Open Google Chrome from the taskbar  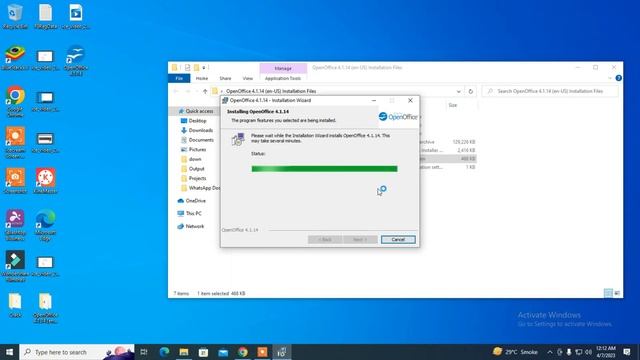(243, 352)
